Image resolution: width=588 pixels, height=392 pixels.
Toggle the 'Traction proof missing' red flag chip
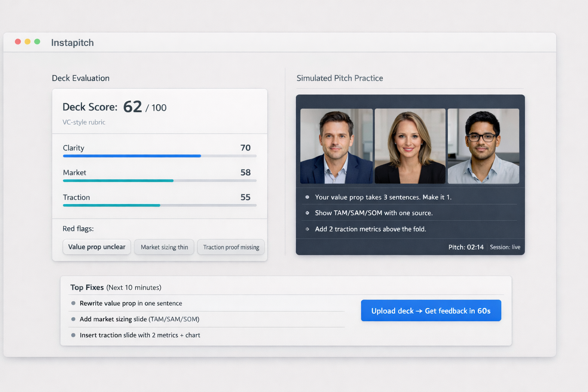pyautogui.click(x=230, y=247)
